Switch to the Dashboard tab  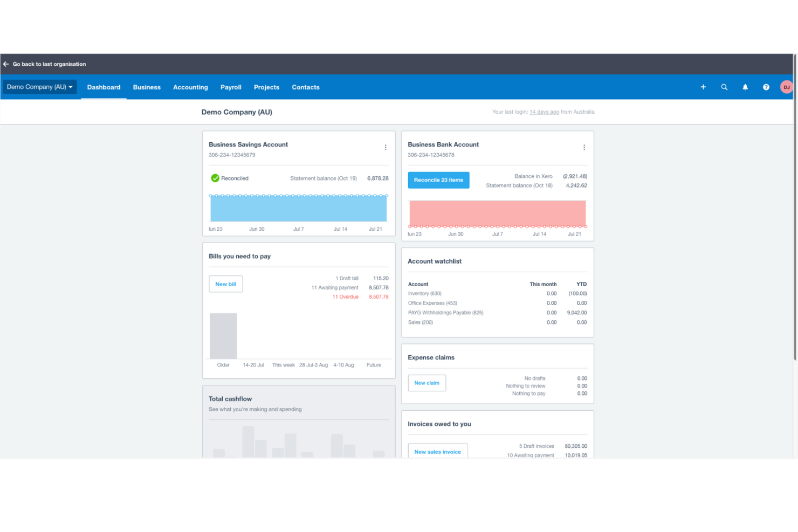click(104, 87)
